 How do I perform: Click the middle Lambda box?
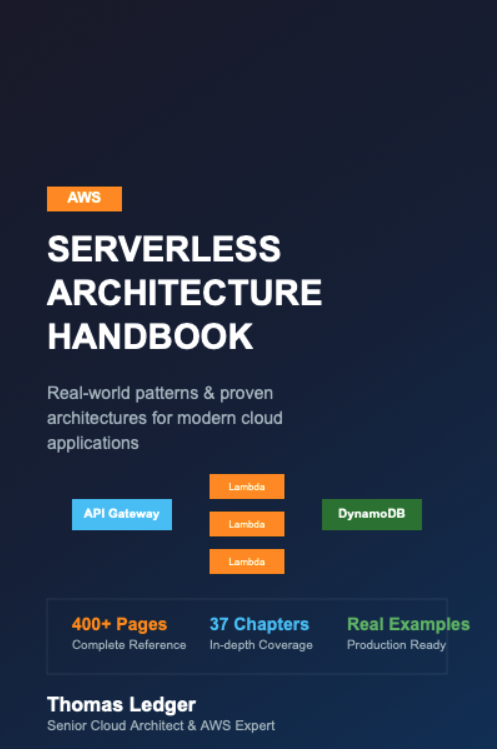(247, 524)
